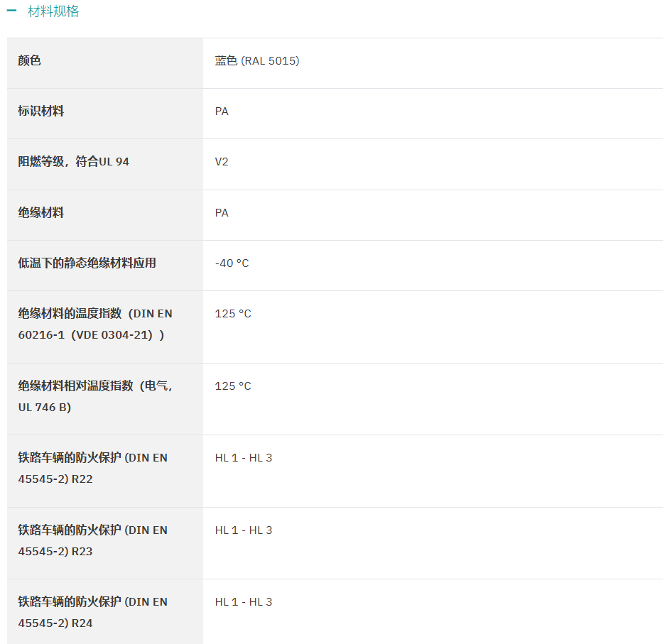672x644 pixels.
Task: Click the V2 flammability rating value
Action: click(222, 162)
